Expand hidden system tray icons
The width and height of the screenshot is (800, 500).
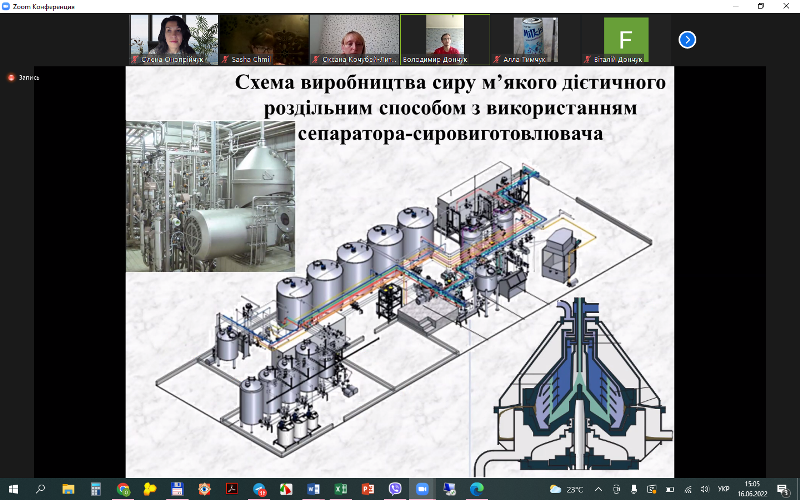(598, 489)
